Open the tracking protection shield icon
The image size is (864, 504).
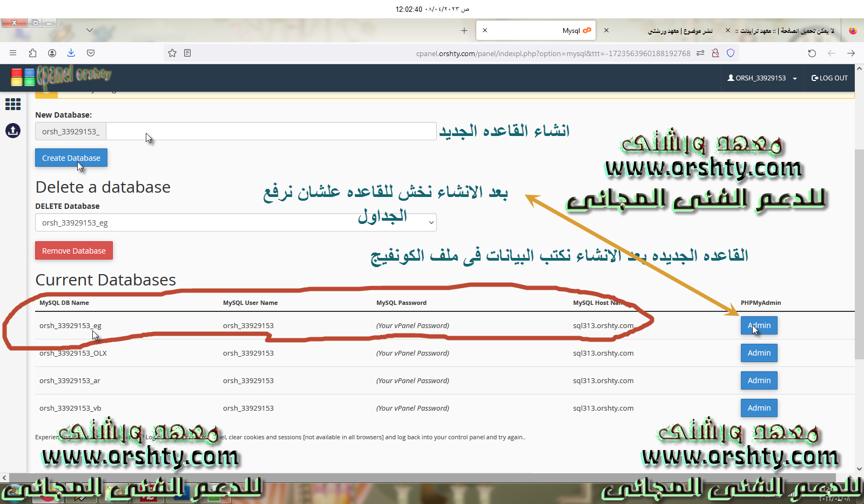[731, 53]
